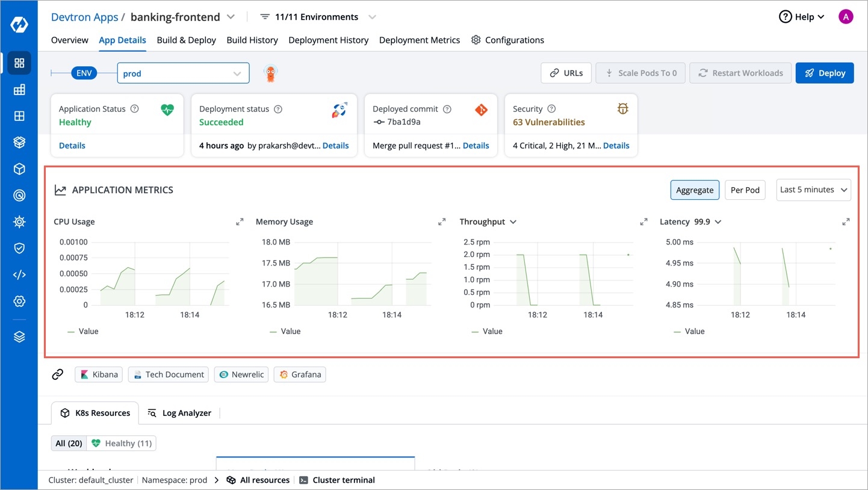
Task: Click the Global Configurations gear in sidebar
Action: pyautogui.click(x=19, y=301)
